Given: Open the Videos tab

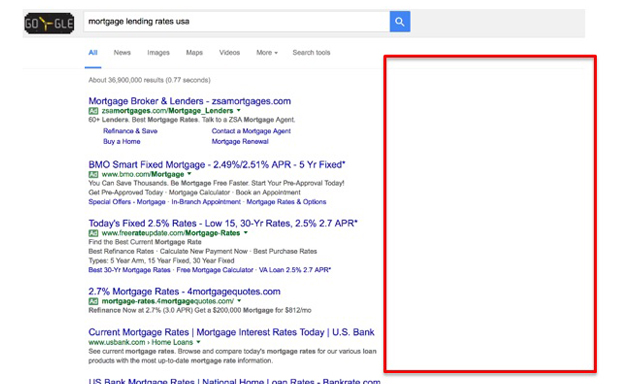Looking at the screenshot, I should (229, 52).
